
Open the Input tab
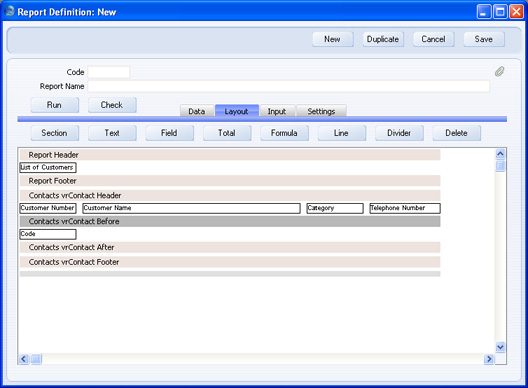277,111
